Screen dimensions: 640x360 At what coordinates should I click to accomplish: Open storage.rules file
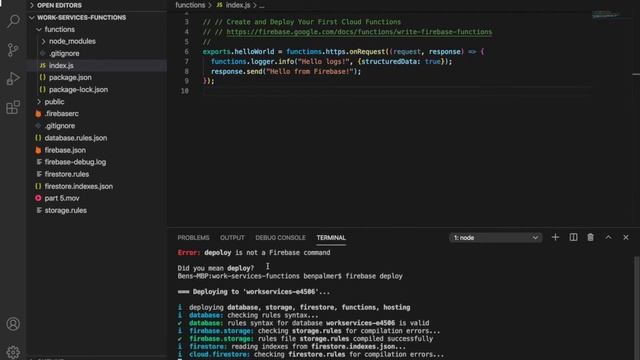[x=66, y=211]
